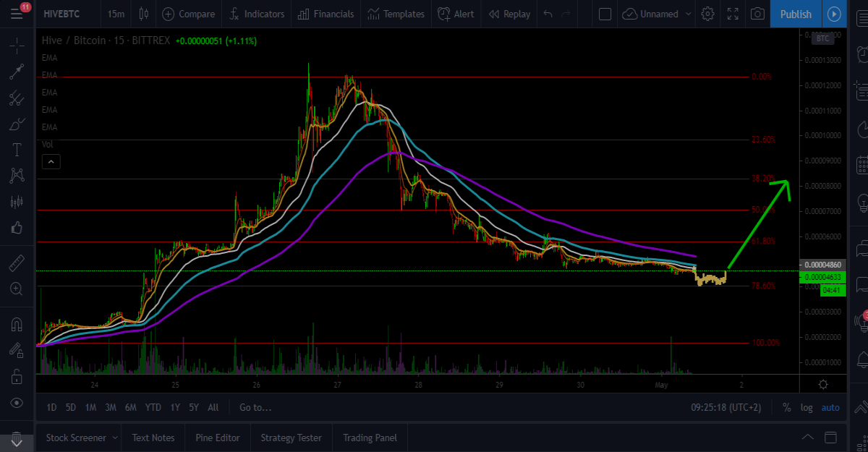Click the blue Publish button

point(796,14)
